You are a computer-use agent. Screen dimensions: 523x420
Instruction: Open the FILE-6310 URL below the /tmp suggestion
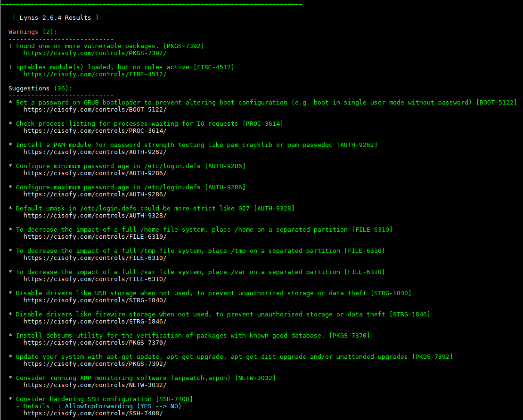[x=95, y=258]
